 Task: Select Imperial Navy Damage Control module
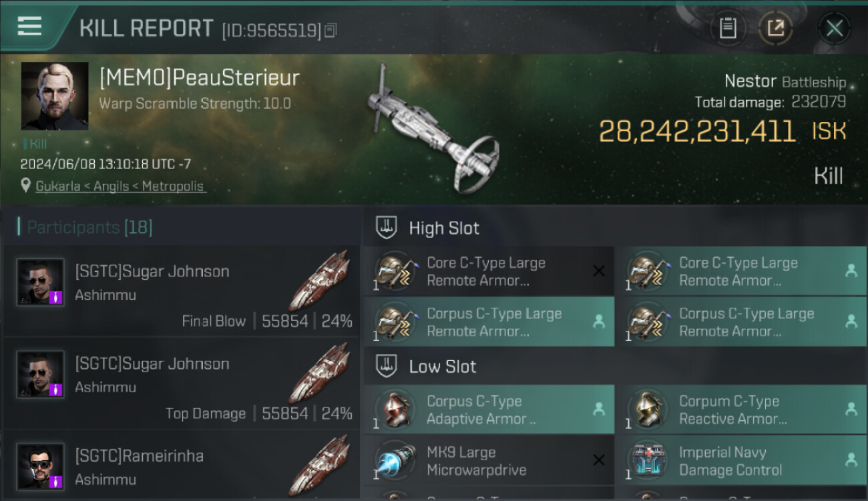point(741,460)
